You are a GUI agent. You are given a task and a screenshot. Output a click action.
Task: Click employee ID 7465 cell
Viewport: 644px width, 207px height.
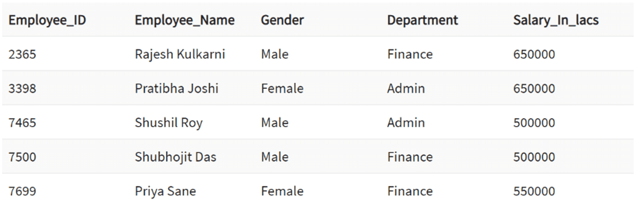pyautogui.click(x=23, y=123)
